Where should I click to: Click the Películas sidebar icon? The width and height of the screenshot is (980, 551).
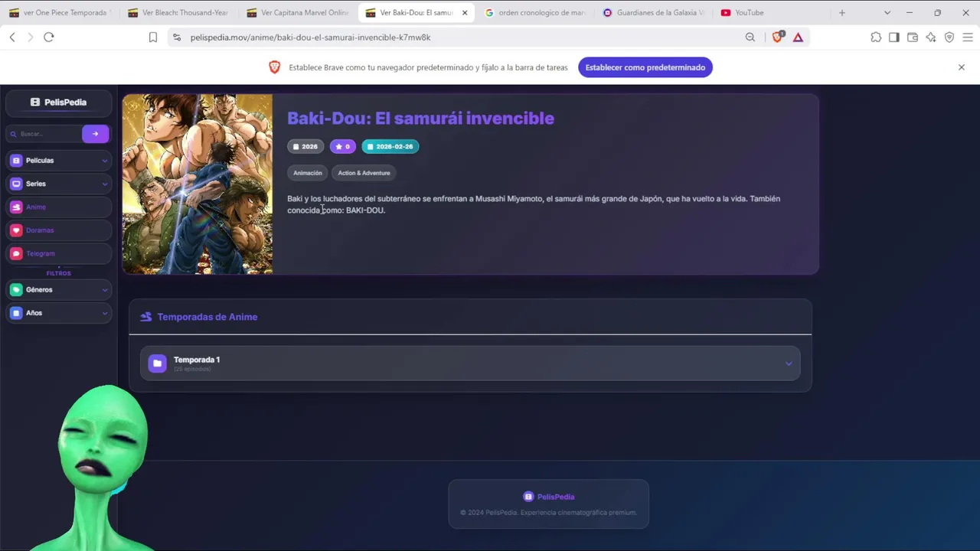click(x=16, y=161)
